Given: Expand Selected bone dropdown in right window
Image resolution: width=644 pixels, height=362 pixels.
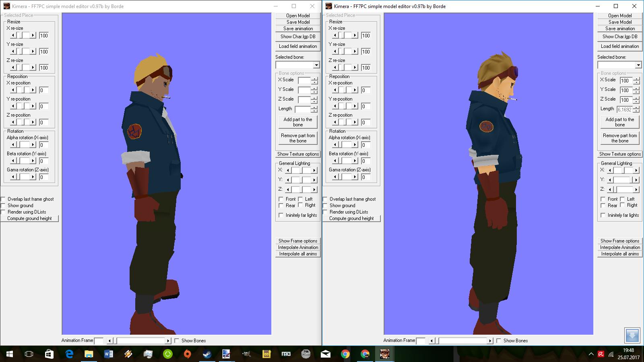Looking at the screenshot, I should click(638, 65).
